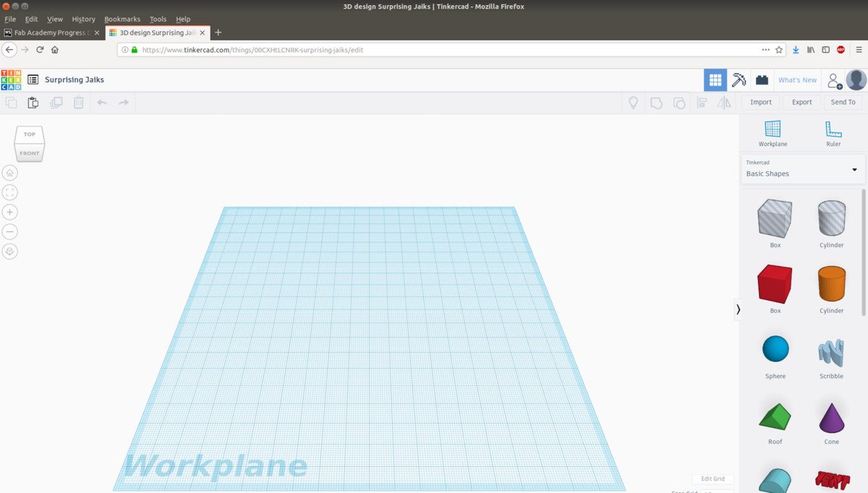868x493 pixels.
Task: Click the Delete trash icon
Action: [78, 103]
